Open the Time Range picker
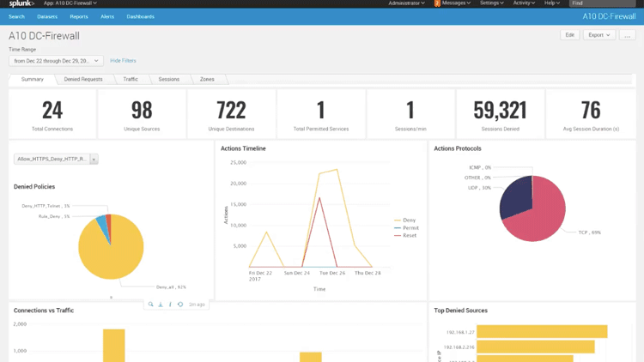 pyautogui.click(x=56, y=61)
